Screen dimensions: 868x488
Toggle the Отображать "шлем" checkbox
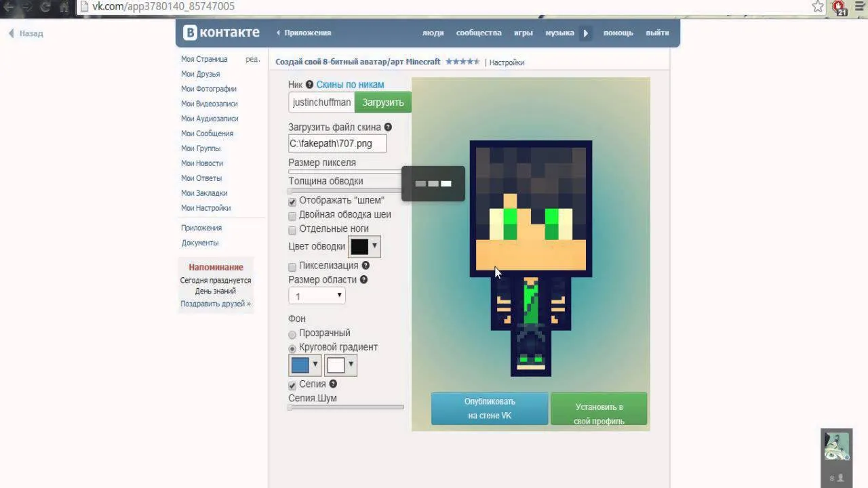pyautogui.click(x=292, y=201)
